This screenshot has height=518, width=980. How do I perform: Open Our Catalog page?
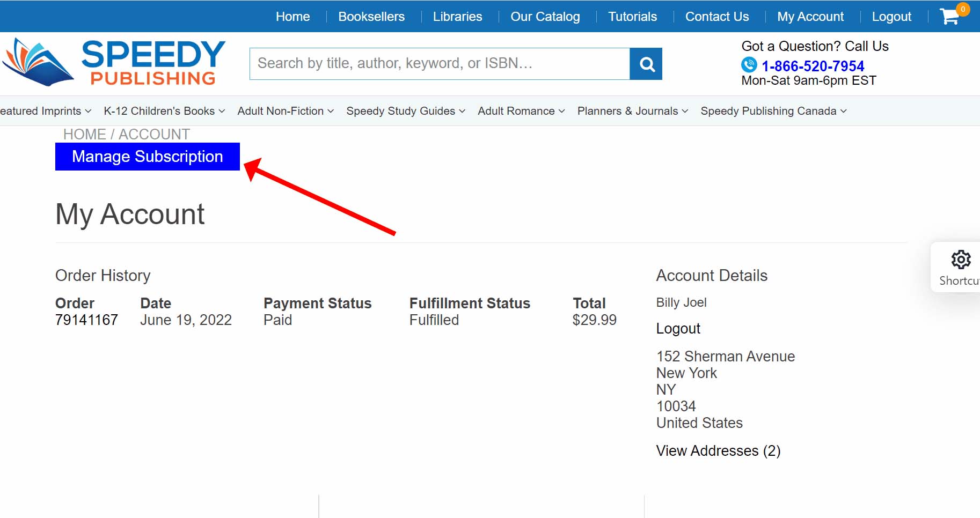click(x=545, y=17)
